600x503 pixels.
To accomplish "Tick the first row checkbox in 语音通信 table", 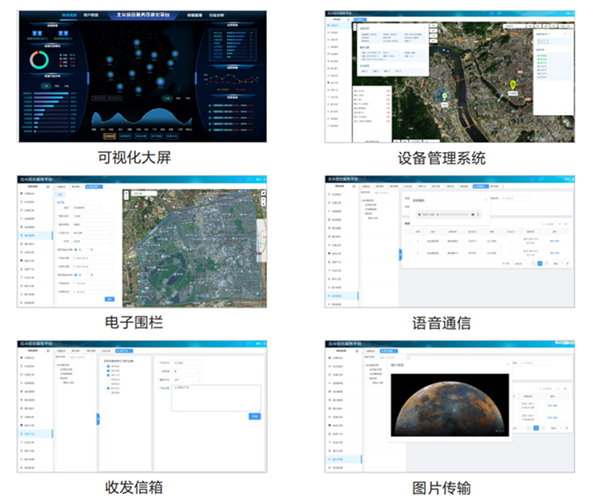I will pos(409,241).
